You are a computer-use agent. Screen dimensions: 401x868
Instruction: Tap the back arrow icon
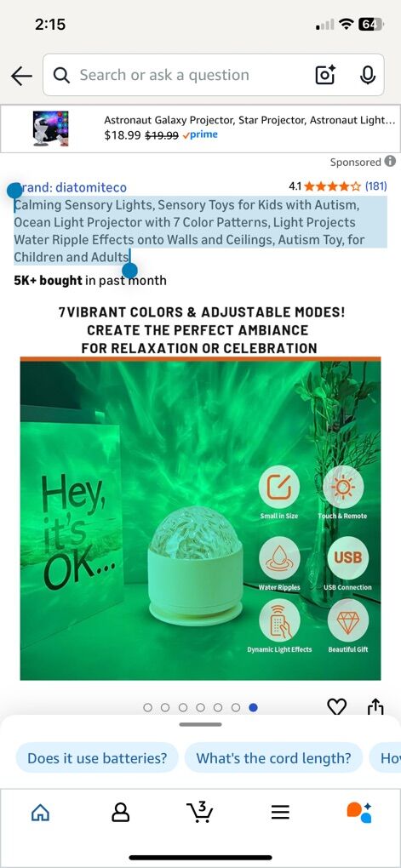point(21,76)
